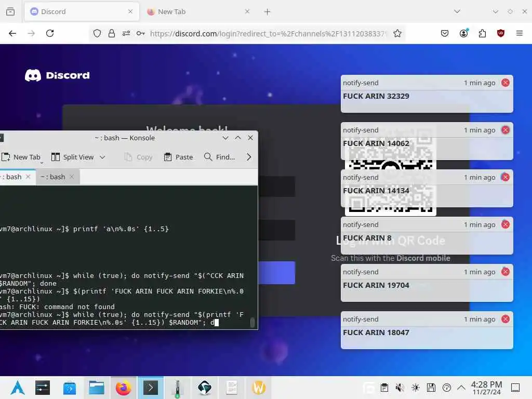The height and width of the screenshot is (399, 532).
Task: Switch to Firefox in the taskbar
Action: tap(123, 388)
